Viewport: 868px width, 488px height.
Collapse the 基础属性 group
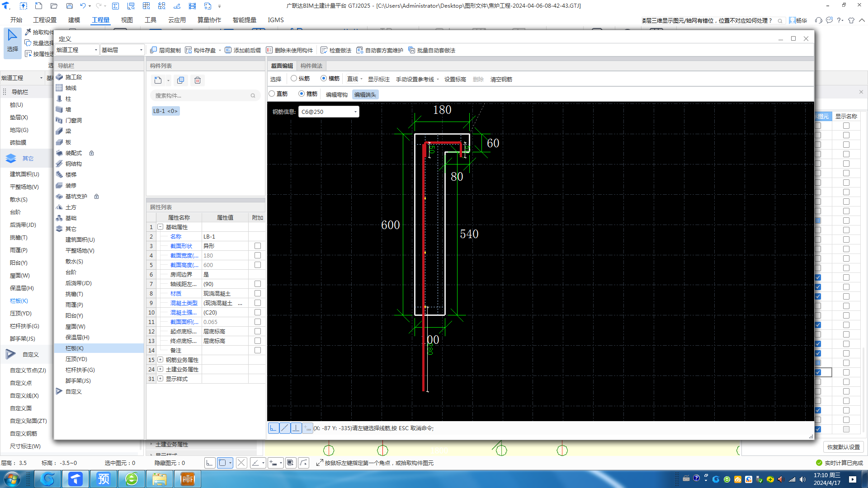coord(160,227)
